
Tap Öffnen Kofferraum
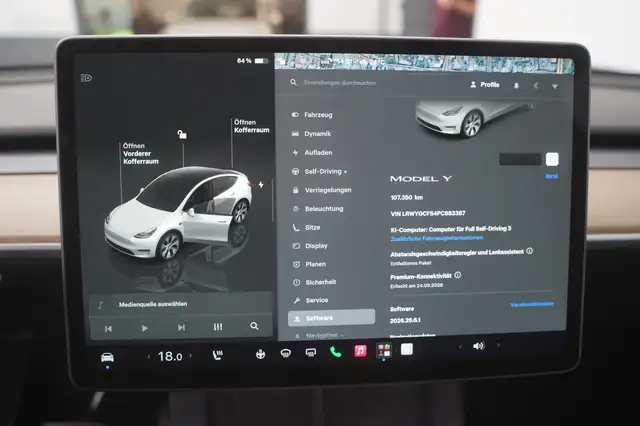pyautogui.click(x=251, y=126)
